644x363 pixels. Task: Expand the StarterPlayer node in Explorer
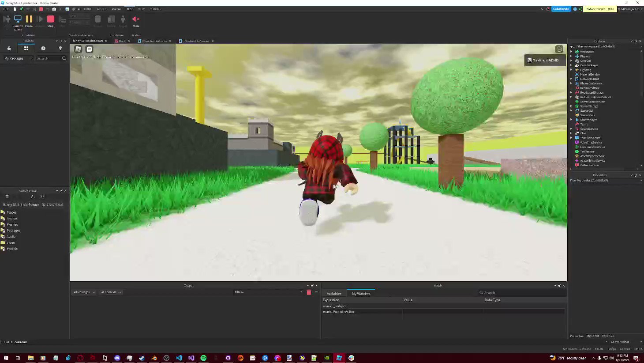571,120
